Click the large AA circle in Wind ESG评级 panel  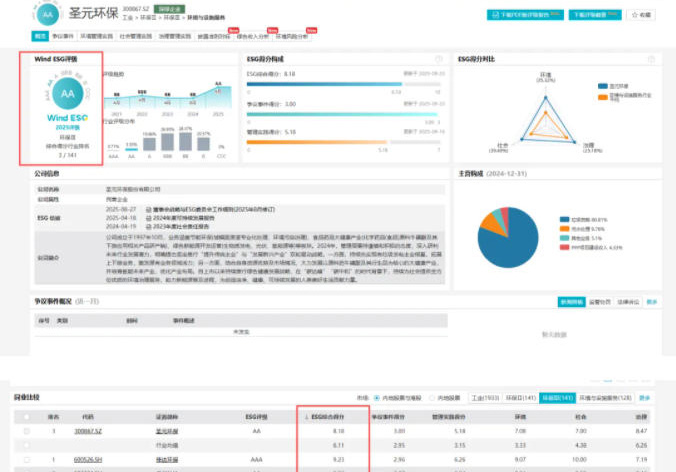point(68,94)
